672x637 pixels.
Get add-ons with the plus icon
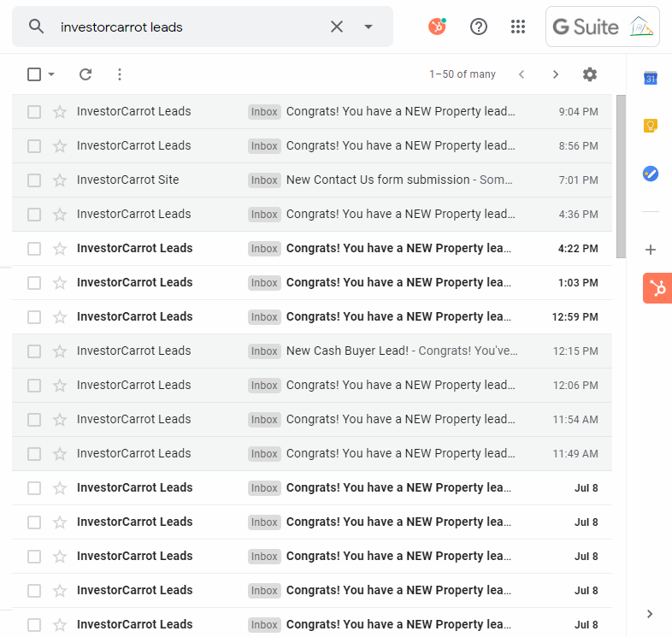(650, 250)
